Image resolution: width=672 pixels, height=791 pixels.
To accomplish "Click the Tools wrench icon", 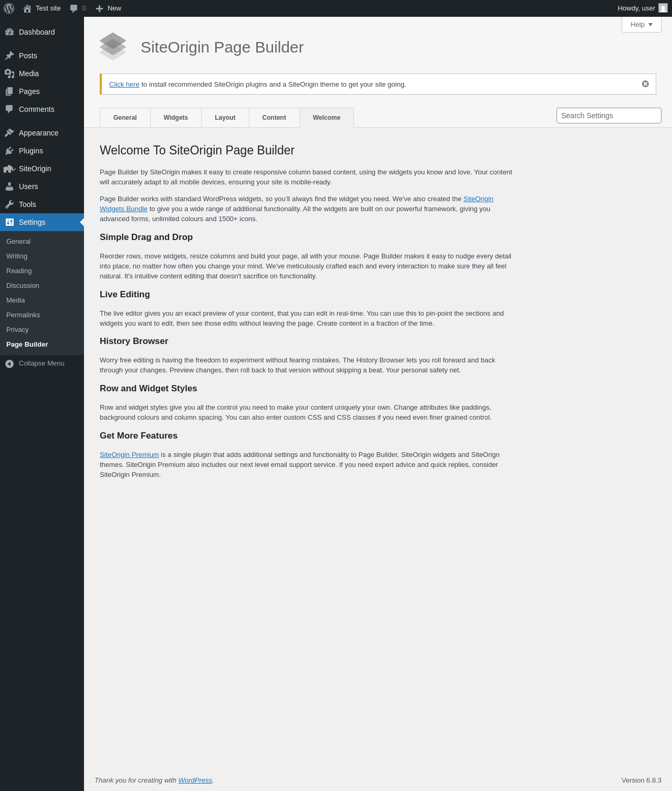I will [x=9, y=204].
